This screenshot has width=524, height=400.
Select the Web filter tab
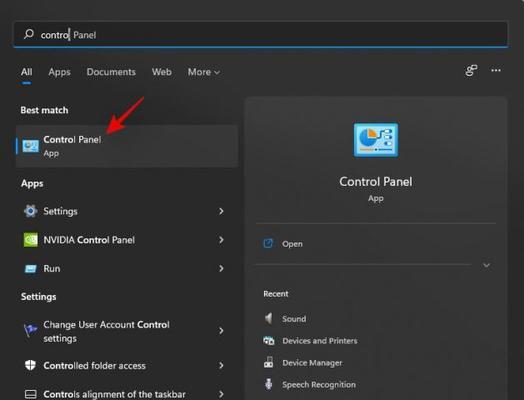pyautogui.click(x=162, y=72)
